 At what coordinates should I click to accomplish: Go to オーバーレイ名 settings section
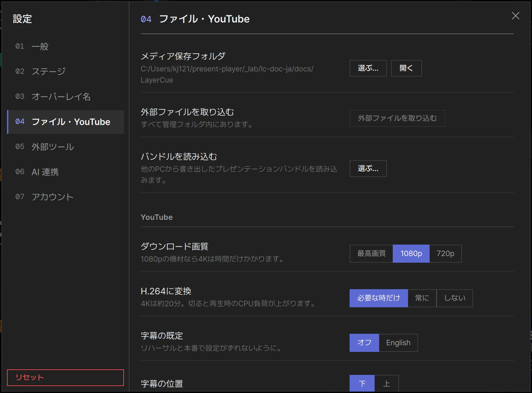pos(65,97)
